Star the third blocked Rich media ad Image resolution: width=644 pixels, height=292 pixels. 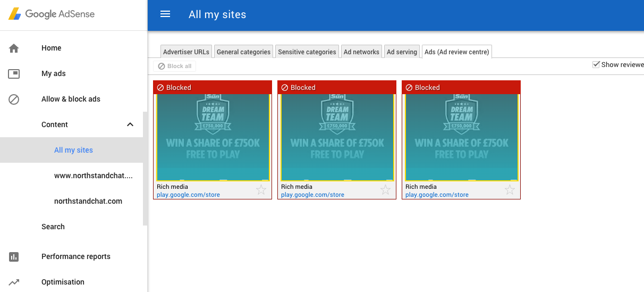click(510, 190)
